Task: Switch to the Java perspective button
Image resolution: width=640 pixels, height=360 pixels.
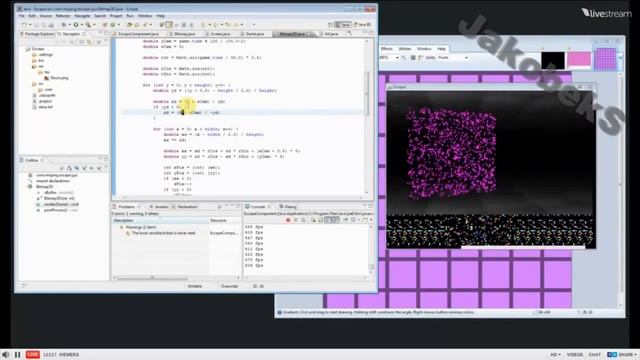Action: tap(343, 25)
